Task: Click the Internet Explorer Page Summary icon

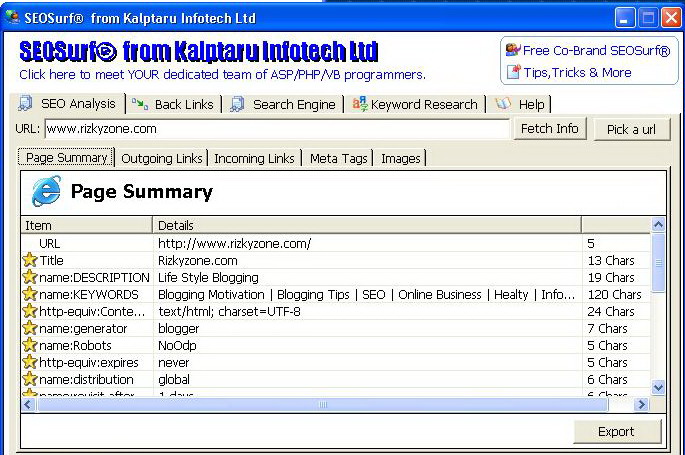Action: click(x=46, y=191)
